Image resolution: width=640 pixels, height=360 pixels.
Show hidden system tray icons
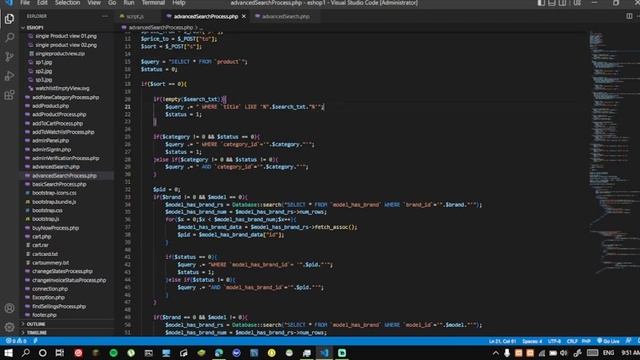496,353
